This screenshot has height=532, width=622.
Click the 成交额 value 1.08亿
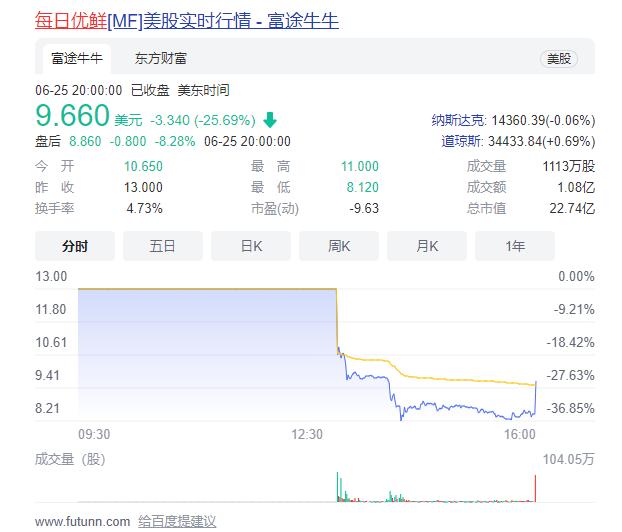pyautogui.click(x=576, y=187)
